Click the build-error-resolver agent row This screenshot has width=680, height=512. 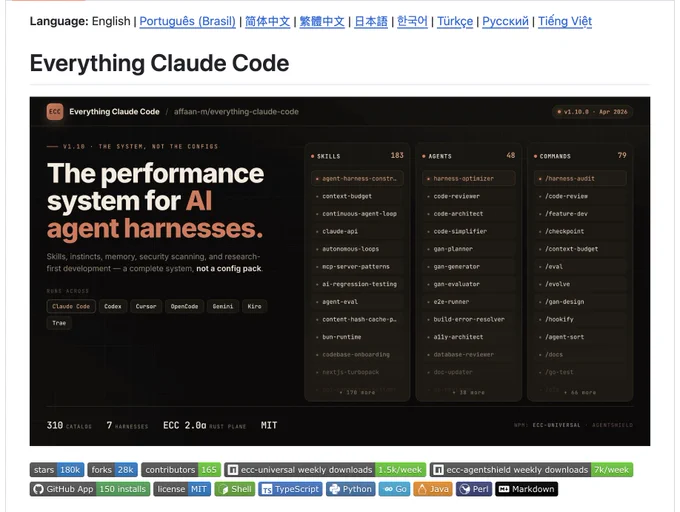click(x=469, y=319)
